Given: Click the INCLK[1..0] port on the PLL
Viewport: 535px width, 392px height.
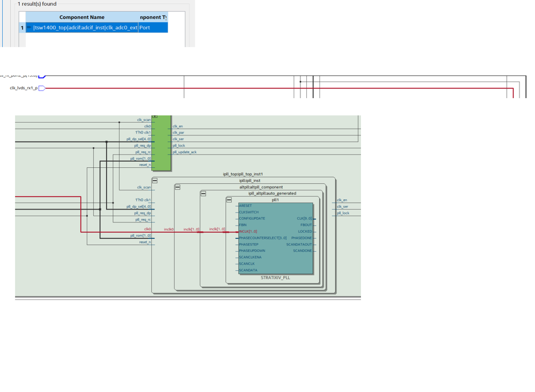Looking at the screenshot, I should 248,232.
